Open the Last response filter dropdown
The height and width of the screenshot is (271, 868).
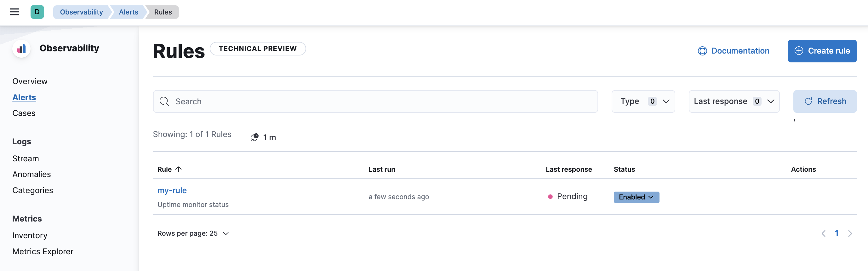[x=733, y=101]
